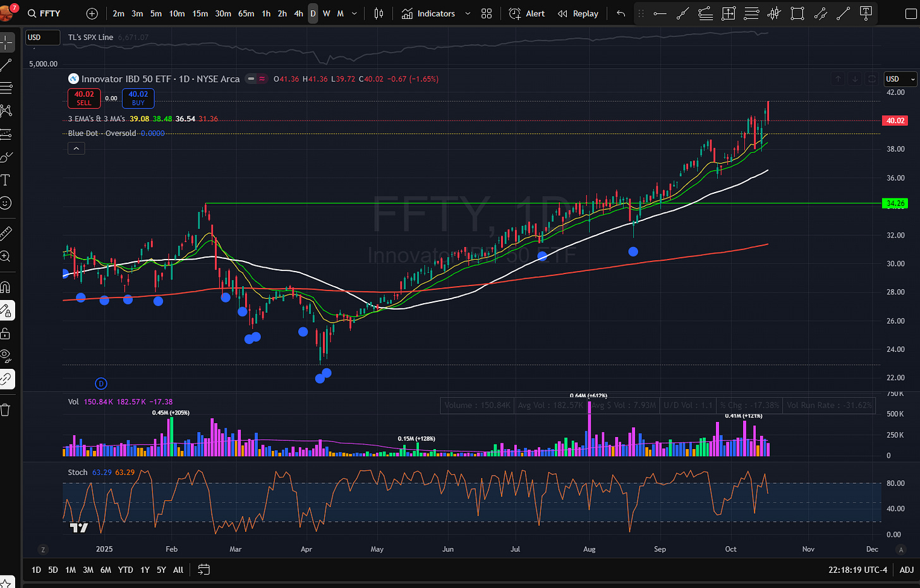The image size is (920, 588).
Task: Switch to the YTD range tab
Action: pyautogui.click(x=125, y=570)
